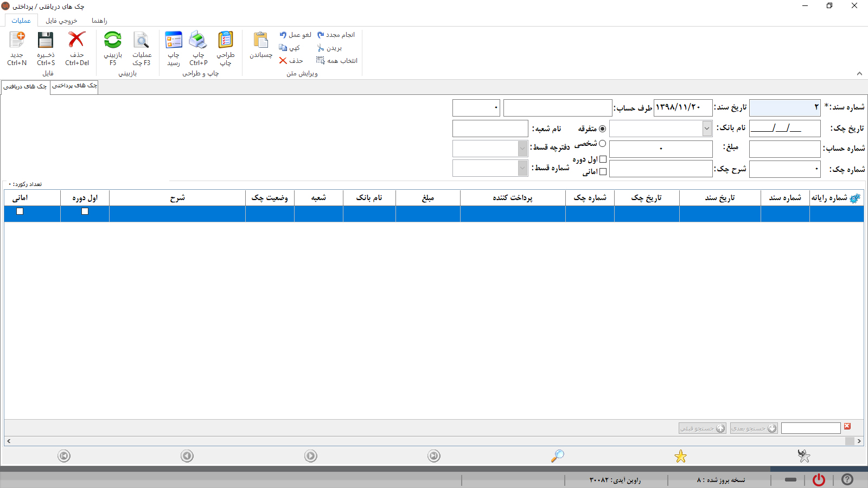The image size is (868, 488).
Task: Open the Print Design (طراحی چاپ) icon
Action: click(226, 41)
